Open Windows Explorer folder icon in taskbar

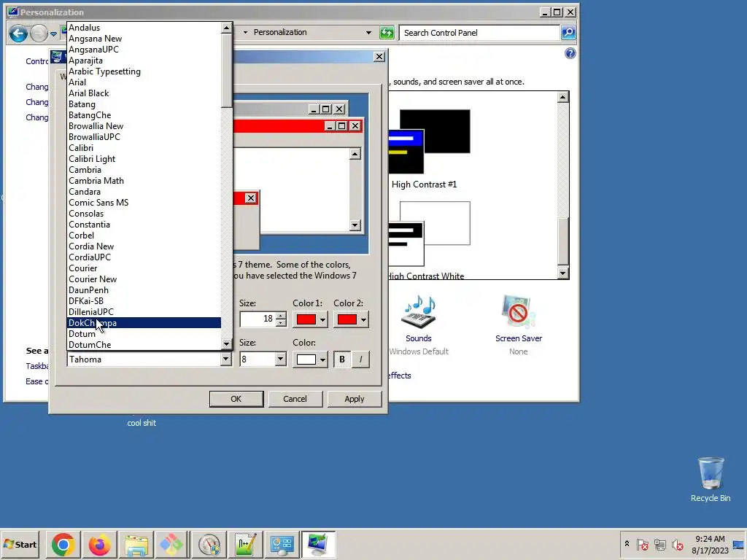click(136, 544)
